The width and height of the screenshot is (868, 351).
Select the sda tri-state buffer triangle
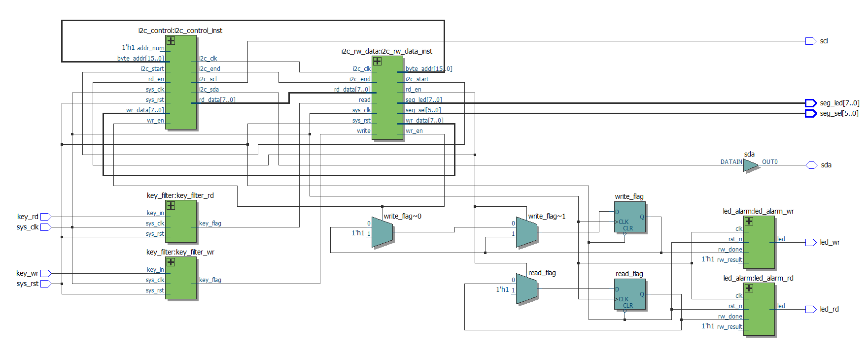[x=750, y=166]
